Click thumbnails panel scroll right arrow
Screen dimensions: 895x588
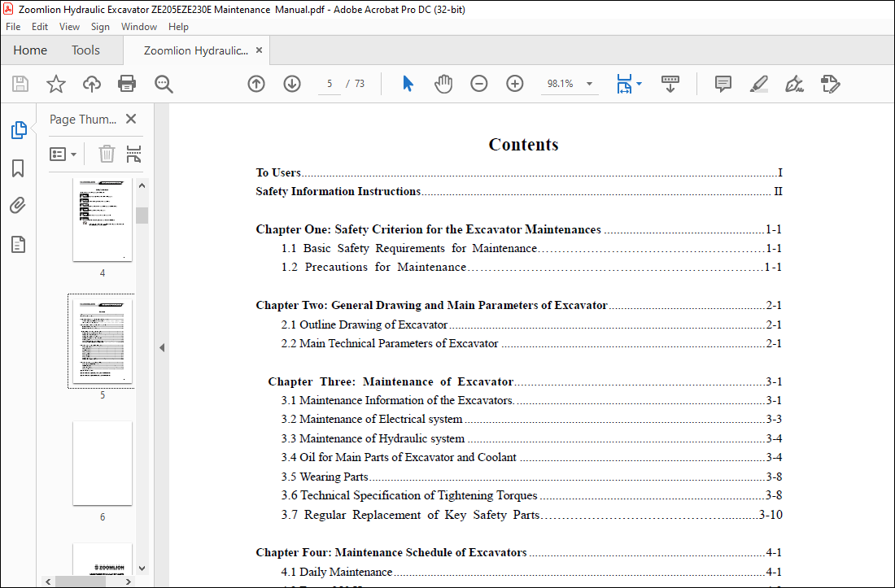(x=129, y=581)
